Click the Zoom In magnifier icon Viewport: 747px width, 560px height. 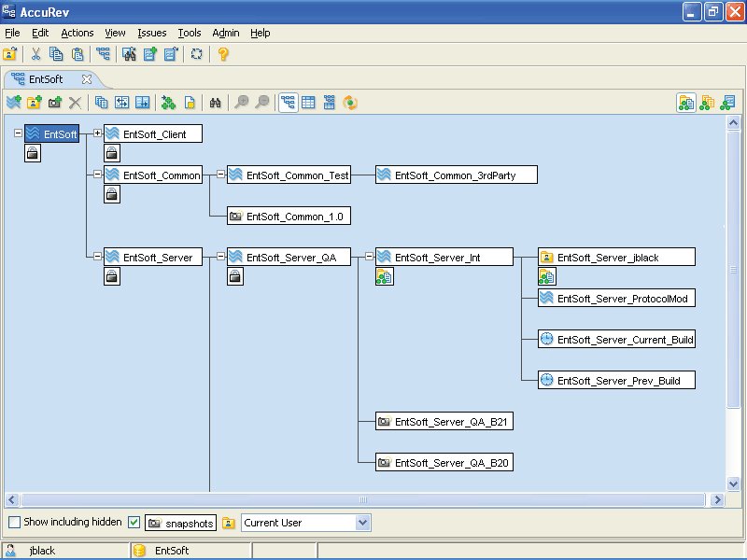click(x=242, y=102)
